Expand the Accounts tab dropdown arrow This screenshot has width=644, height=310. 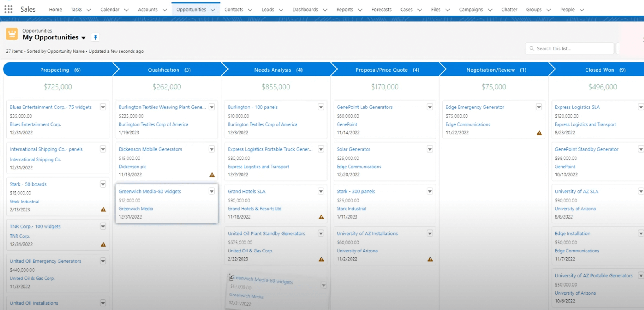coord(165,10)
